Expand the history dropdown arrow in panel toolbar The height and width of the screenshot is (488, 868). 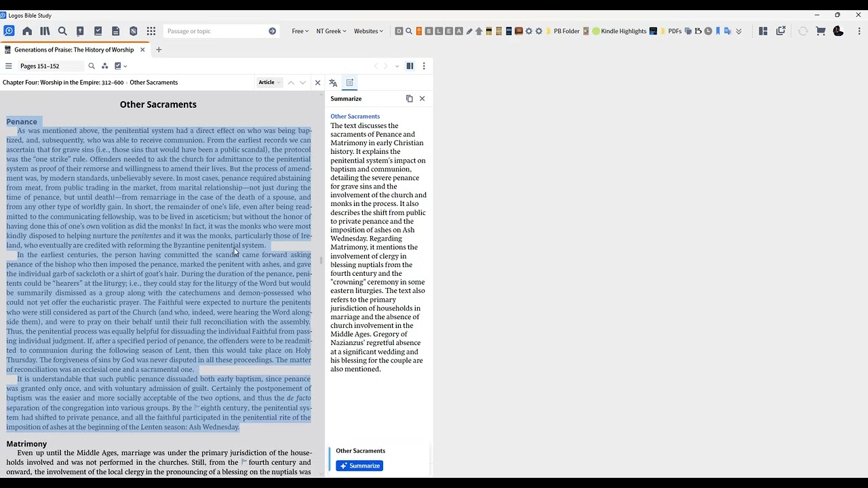click(x=397, y=66)
